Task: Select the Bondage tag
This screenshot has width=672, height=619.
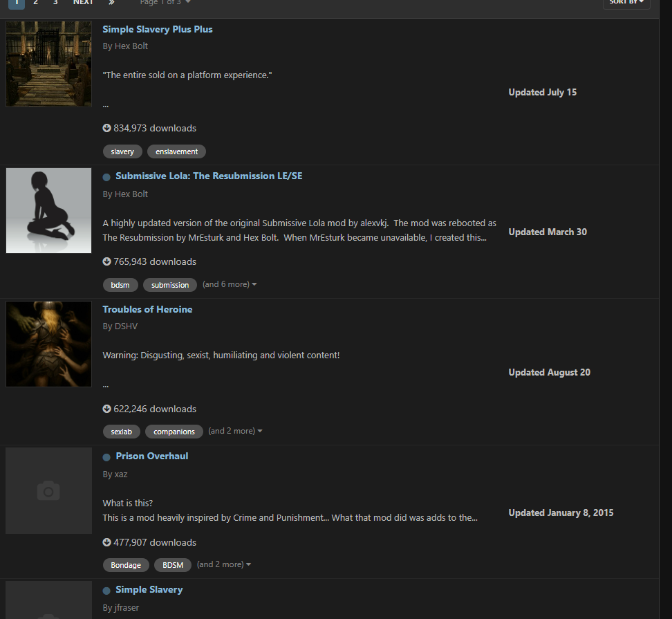Action: pos(126,565)
